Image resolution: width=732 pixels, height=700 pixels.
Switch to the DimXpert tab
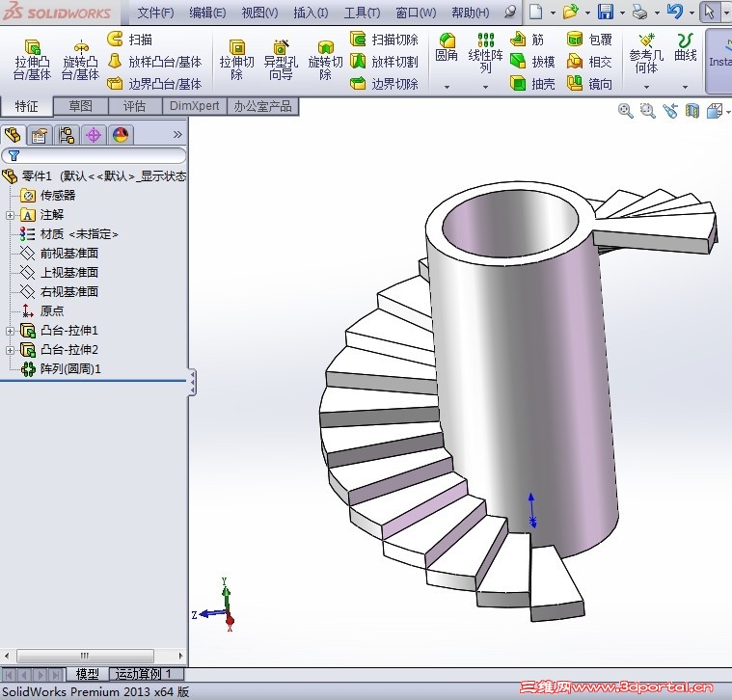[x=195, y=106]
